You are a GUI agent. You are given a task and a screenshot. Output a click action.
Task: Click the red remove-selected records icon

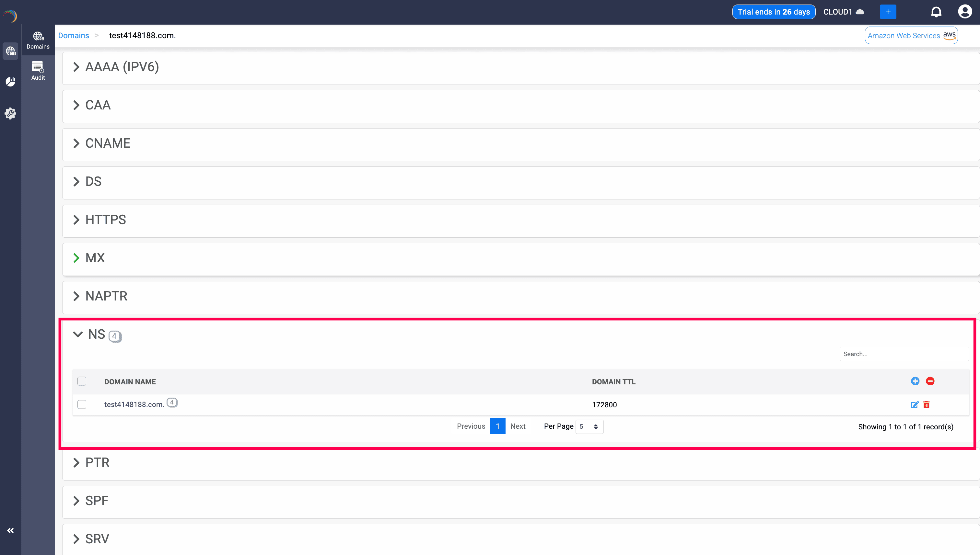(x=930, y=381)
